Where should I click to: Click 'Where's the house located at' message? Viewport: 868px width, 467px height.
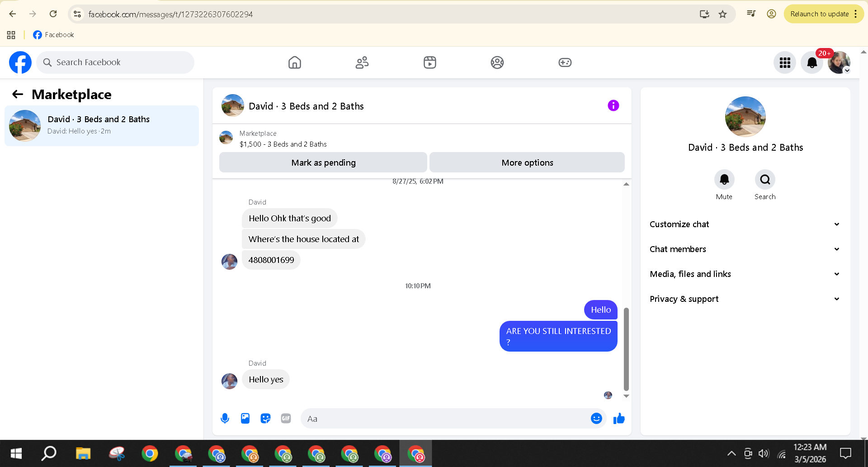click(304, 239)
